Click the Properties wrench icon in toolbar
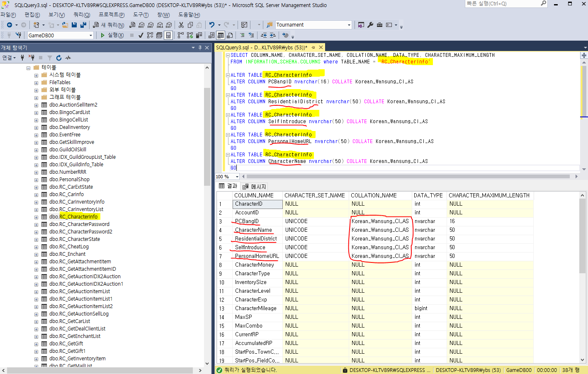This screenshot has width=588, height=374. pyautogui.click(x=370, y=25)
